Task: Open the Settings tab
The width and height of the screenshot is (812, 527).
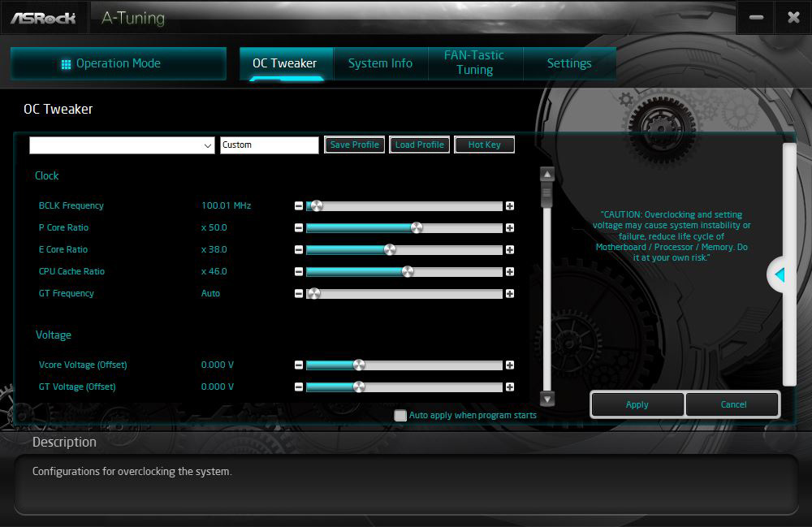Action: point(569,63)
